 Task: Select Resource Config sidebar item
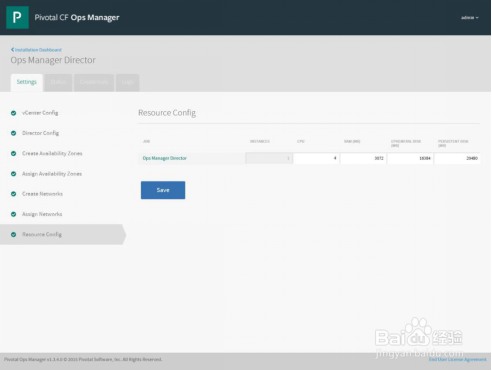click(62, 235)
